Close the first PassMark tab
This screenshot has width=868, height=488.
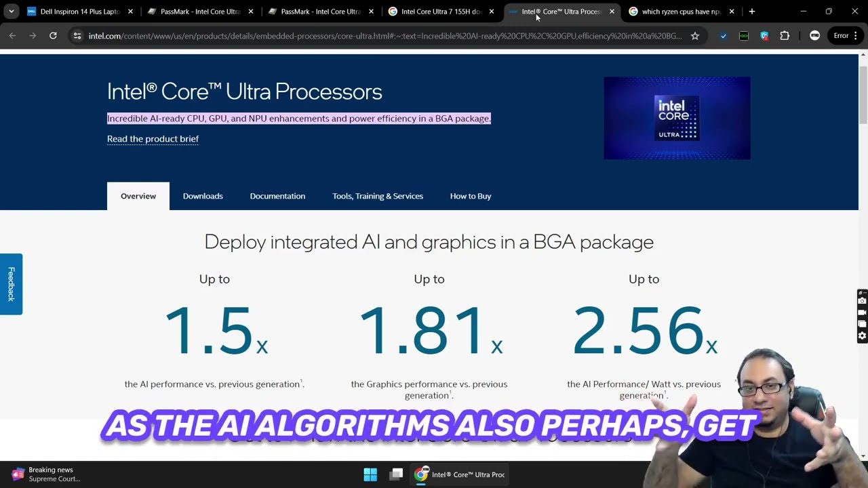(x=250, y=12)
